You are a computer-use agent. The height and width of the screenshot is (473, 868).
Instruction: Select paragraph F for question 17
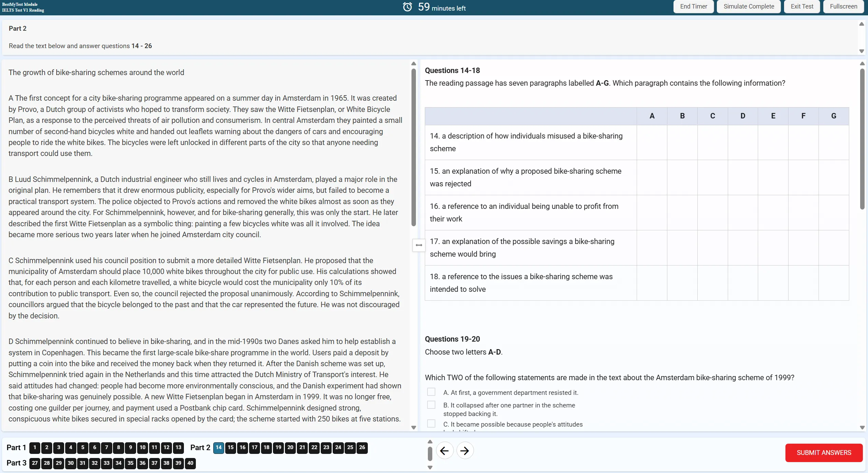click(x=803, y=248)
